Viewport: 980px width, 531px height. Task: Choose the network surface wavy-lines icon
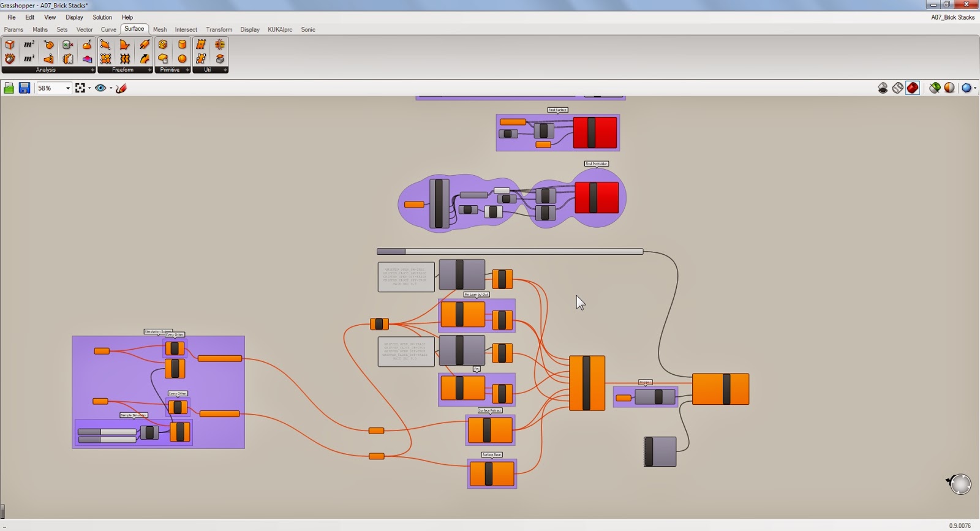click(x=125, y=59)
